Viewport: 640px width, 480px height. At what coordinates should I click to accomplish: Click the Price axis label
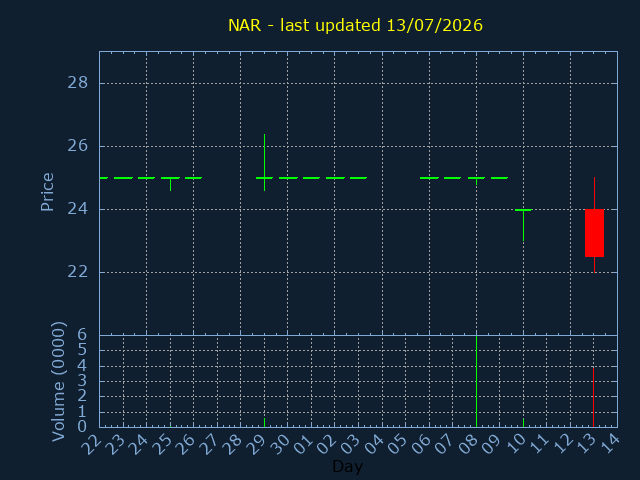coord(47,192)
